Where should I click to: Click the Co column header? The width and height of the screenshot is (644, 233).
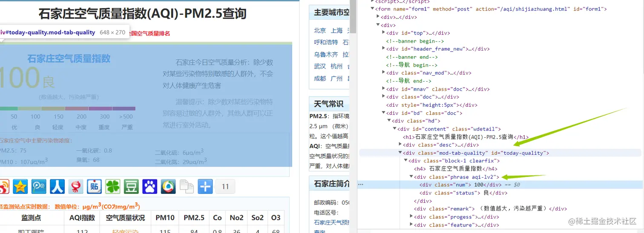(x=217, y=218)
